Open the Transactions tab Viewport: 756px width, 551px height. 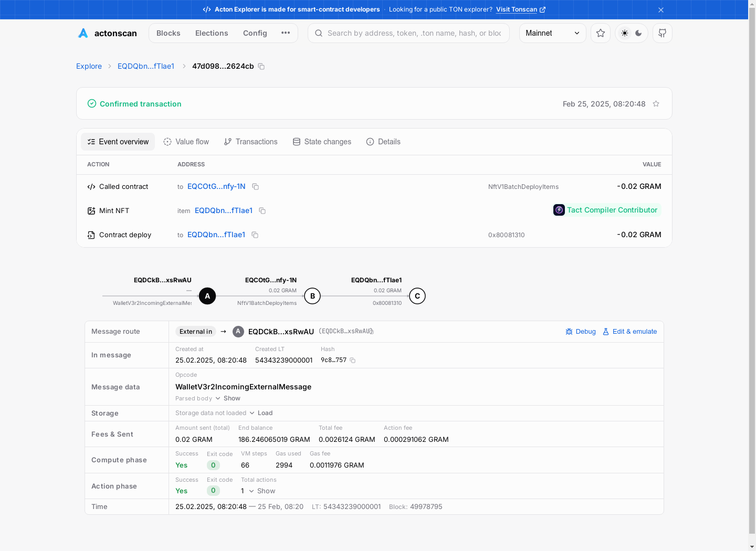point(251,142)
